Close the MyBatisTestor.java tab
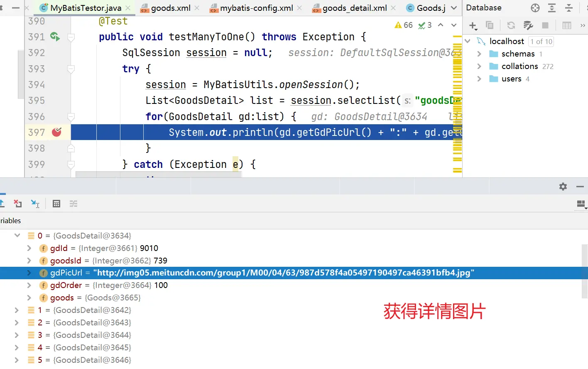Viewport: 588px width, 369px height. pyautogui.click(x=128, y=8)
